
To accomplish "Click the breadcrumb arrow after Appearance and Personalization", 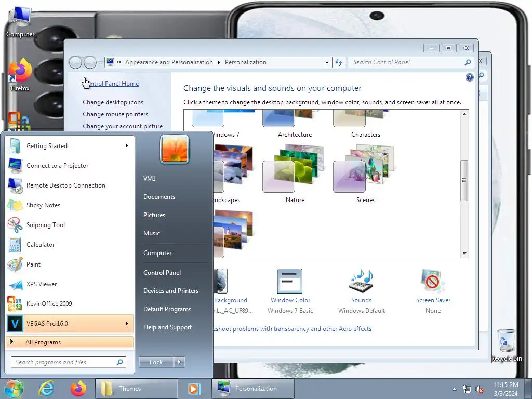I will click(x=219, y=62).
